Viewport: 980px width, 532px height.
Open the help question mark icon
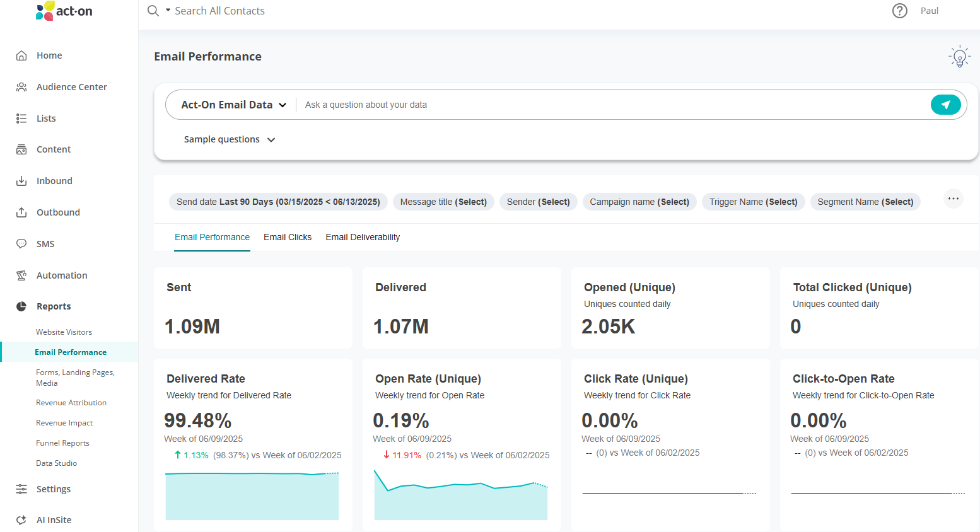pos(900,11)
